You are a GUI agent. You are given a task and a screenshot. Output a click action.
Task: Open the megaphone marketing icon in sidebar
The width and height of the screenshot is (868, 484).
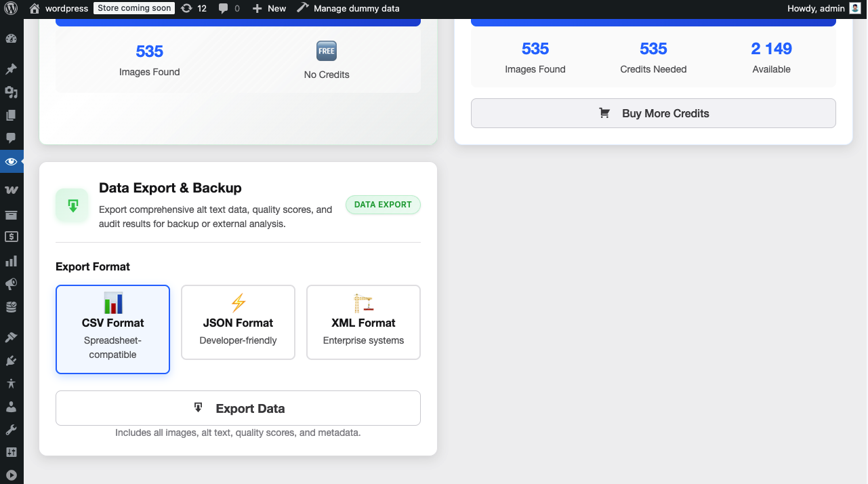[11, 283]
